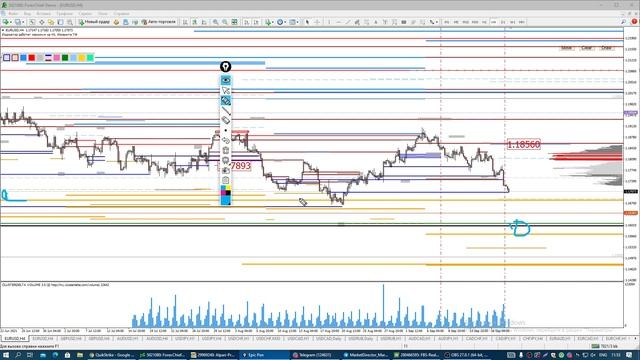The width and height of the screenshot is (640, 360).
Task: Open the Файл menu
Action: [13, 13]
